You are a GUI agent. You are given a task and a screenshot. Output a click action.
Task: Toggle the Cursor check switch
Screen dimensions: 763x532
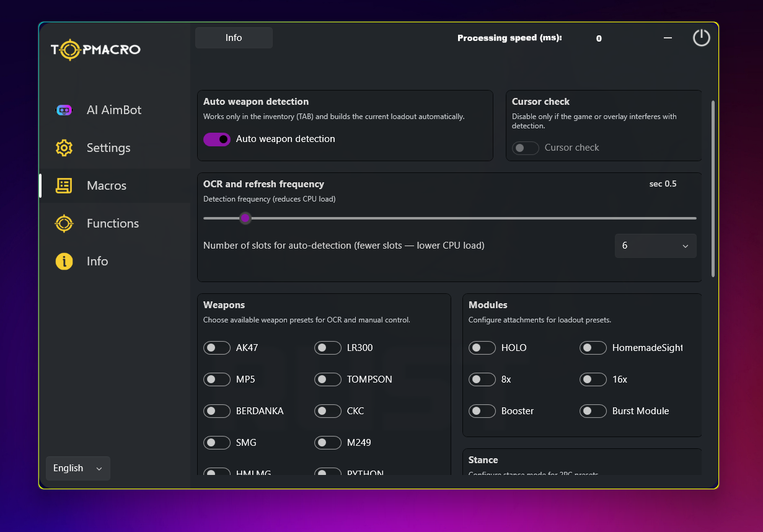click(526, 148)
